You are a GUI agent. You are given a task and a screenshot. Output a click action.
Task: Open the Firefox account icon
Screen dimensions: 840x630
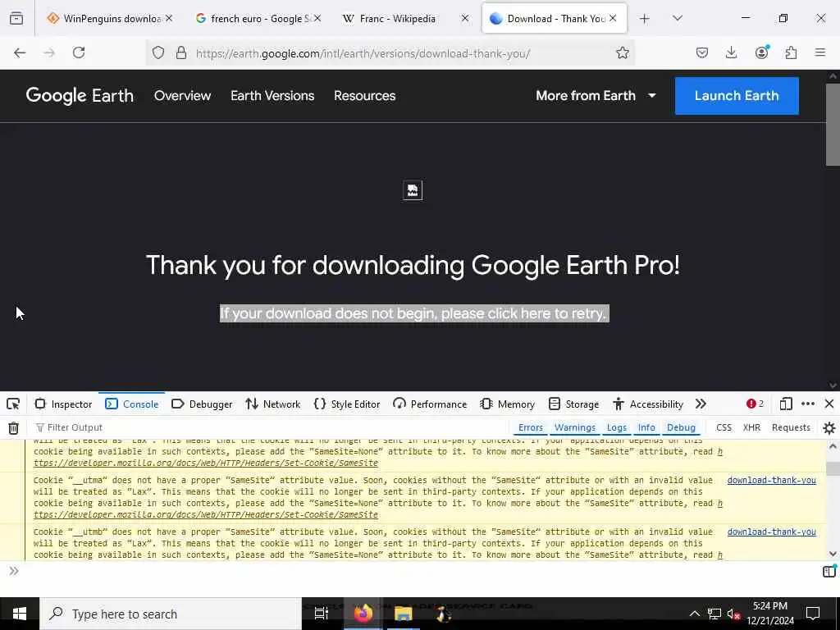pyautogui.click(x=761, y=52)
